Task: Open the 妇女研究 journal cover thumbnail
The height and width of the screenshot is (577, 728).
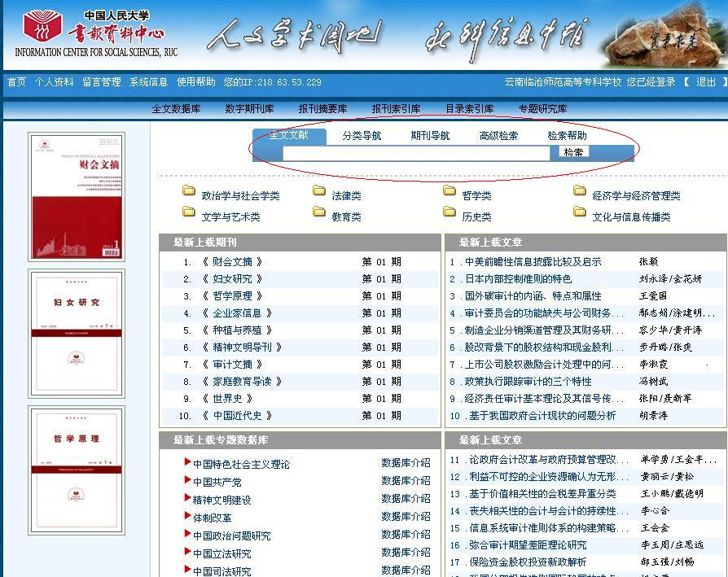Action: point(76,334)
